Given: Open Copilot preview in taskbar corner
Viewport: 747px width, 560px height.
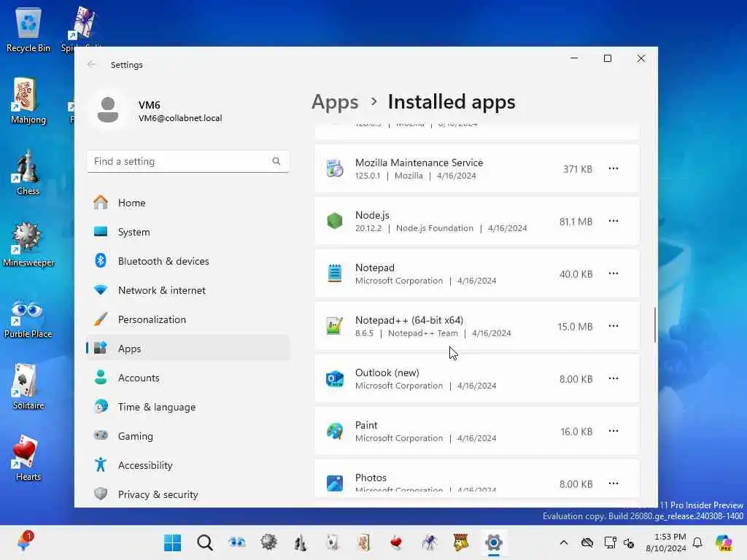Looking at the screenshot, I should click(x=723, y=542).
